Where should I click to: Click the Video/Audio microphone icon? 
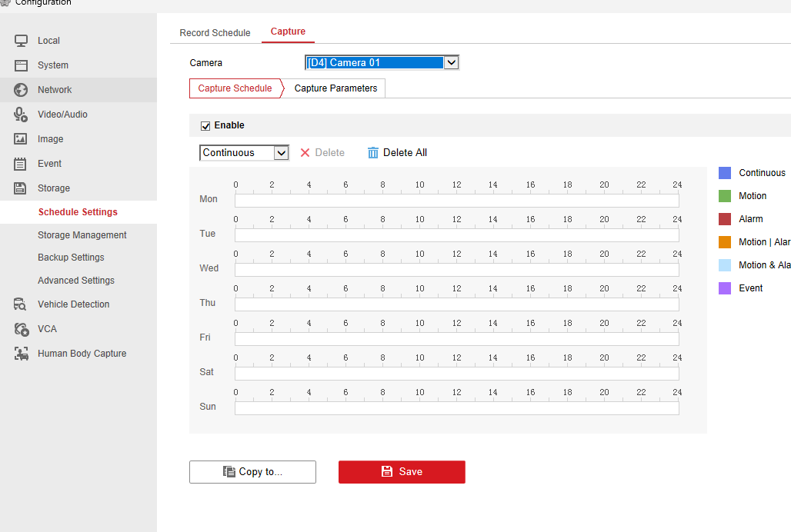click(22, 115)
